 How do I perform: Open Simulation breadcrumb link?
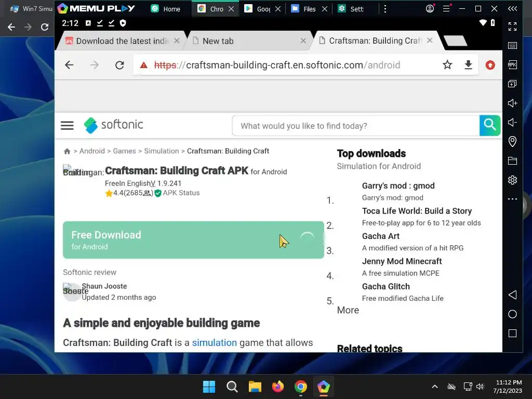[161, 151]
